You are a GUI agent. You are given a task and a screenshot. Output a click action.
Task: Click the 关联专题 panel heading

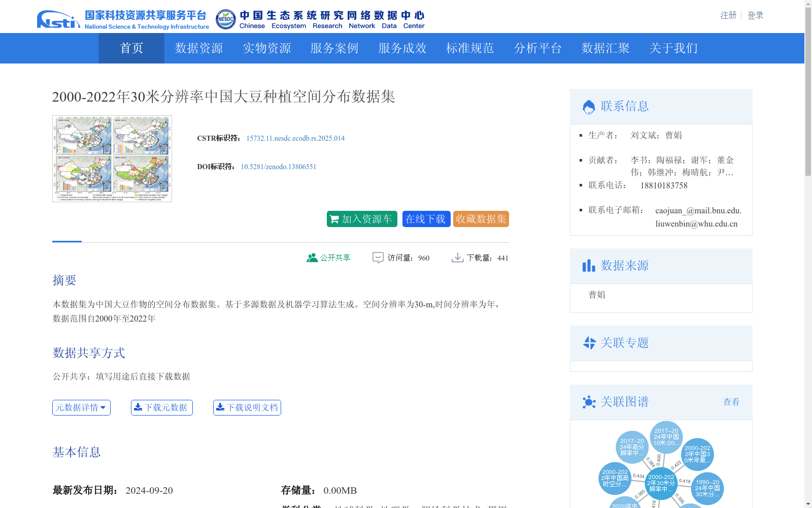pyautogui.click(x=625, y=343)
